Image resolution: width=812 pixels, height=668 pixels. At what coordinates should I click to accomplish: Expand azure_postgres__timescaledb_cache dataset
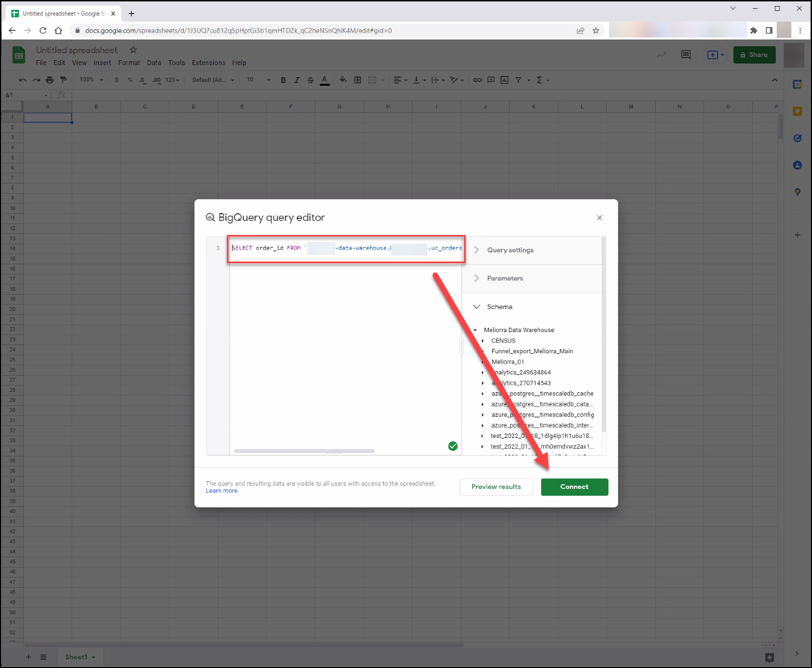[x=483, y=394]
